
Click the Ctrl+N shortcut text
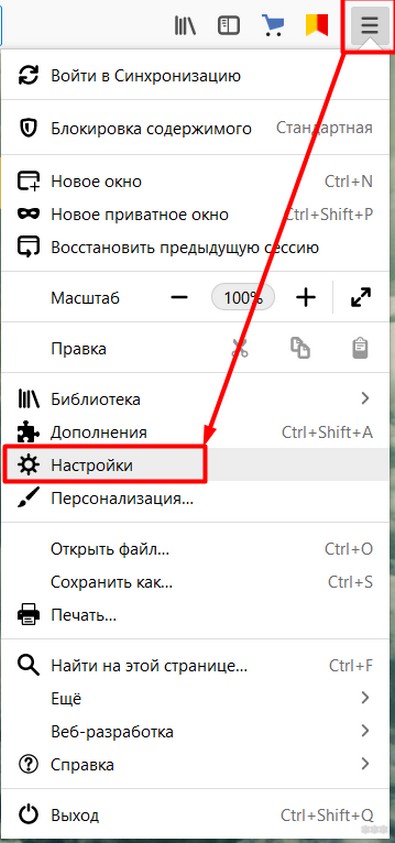click(x=348, y=181)
